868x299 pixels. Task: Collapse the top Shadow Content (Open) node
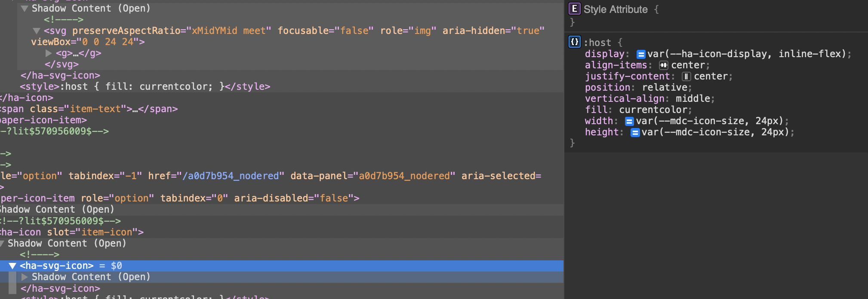25,8
